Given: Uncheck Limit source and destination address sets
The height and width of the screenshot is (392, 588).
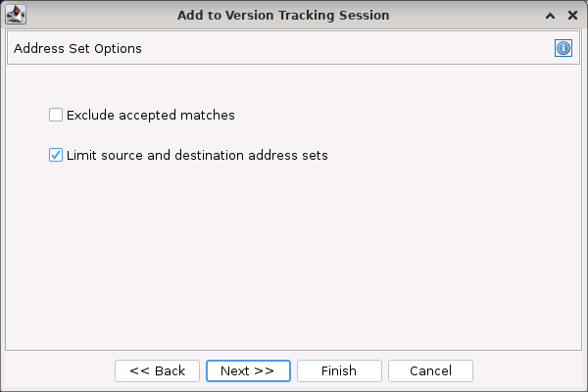Looking at the screenshot, I should pos(56,155).
